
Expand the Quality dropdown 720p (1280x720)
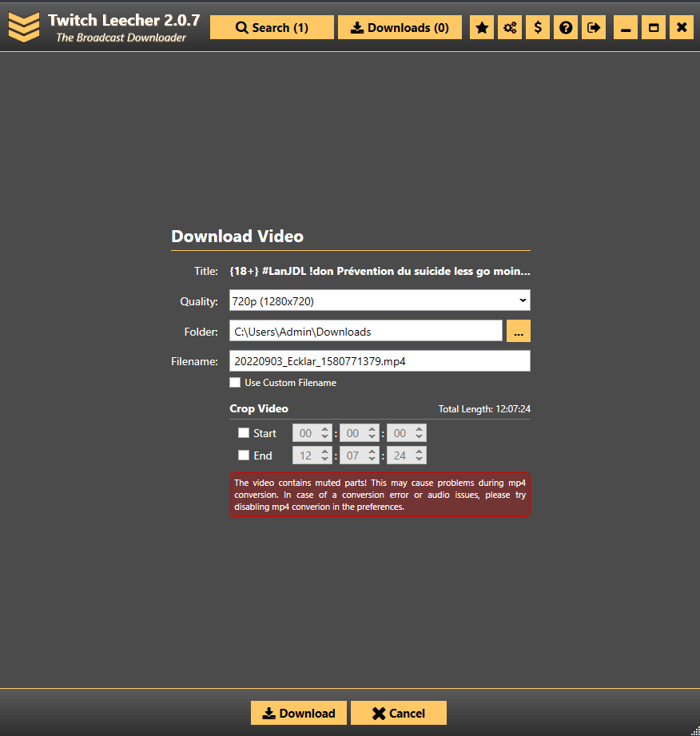[x=380, y=300]
